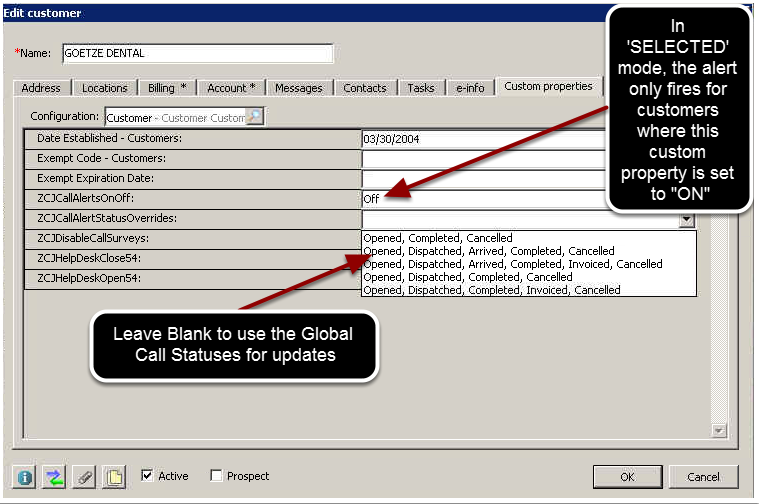
Task: Choose 'Opened, Dispatched, Arrived, Completed, Cancelled'
Action: (x=529, y=251)
